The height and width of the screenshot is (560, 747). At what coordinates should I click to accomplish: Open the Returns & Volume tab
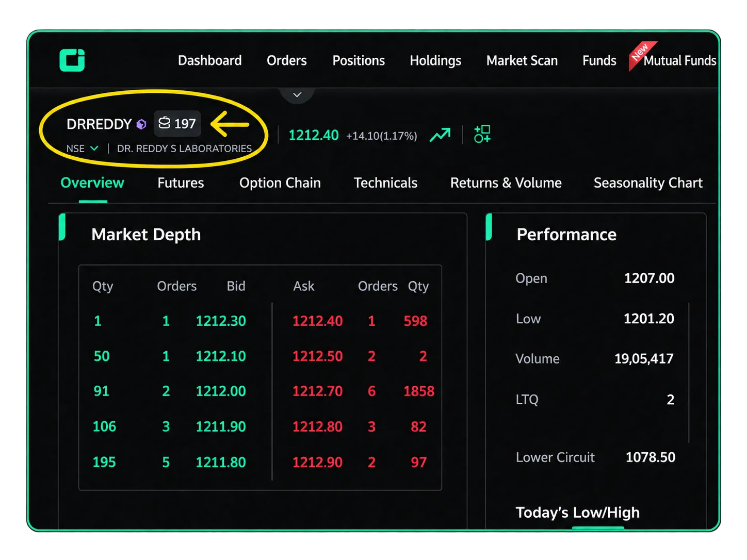(506, 183)
